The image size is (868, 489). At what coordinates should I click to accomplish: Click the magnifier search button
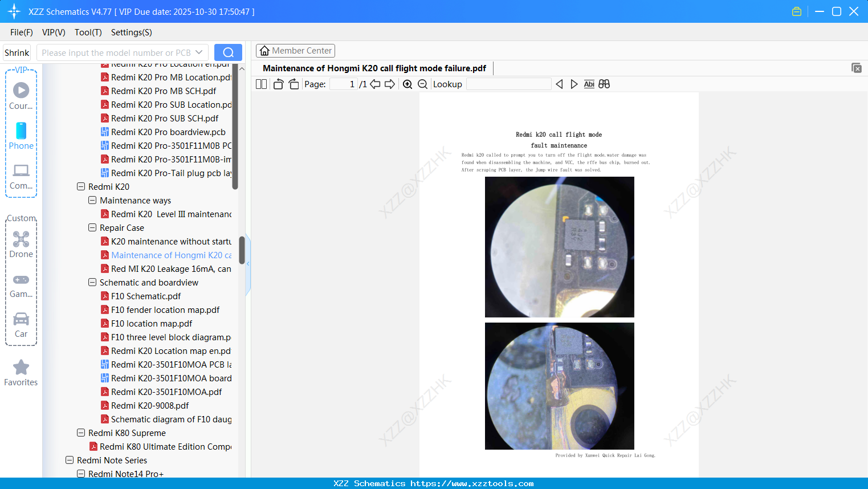[228, 52]
